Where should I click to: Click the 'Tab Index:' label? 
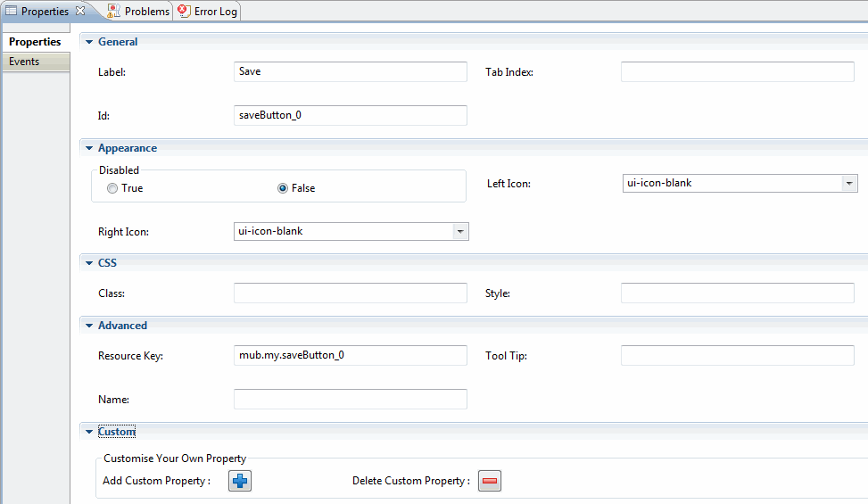coord(509,72)
